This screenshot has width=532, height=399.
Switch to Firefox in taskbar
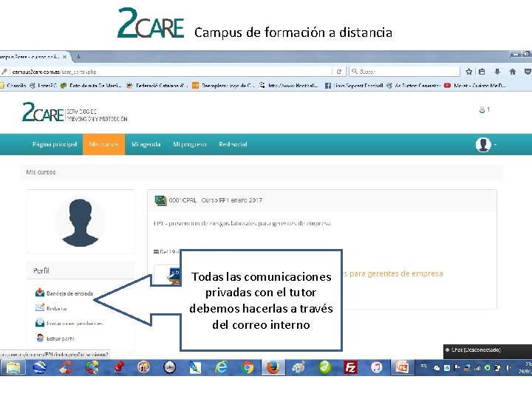(x=273, y=367)
